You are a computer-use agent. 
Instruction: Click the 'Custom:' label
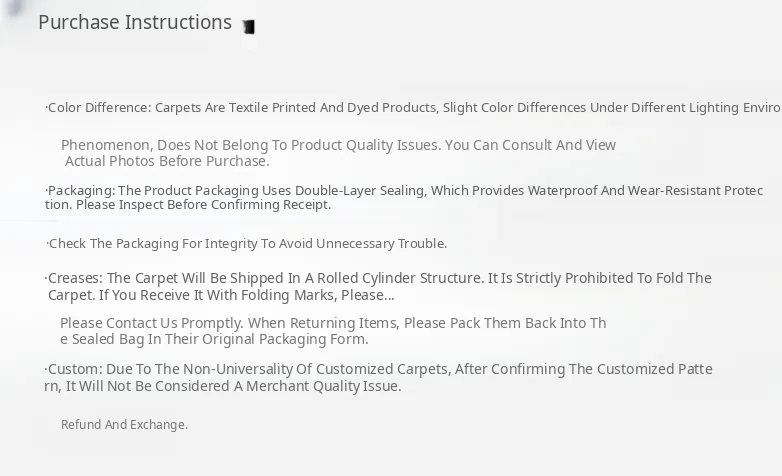click(x=74, y=369)
